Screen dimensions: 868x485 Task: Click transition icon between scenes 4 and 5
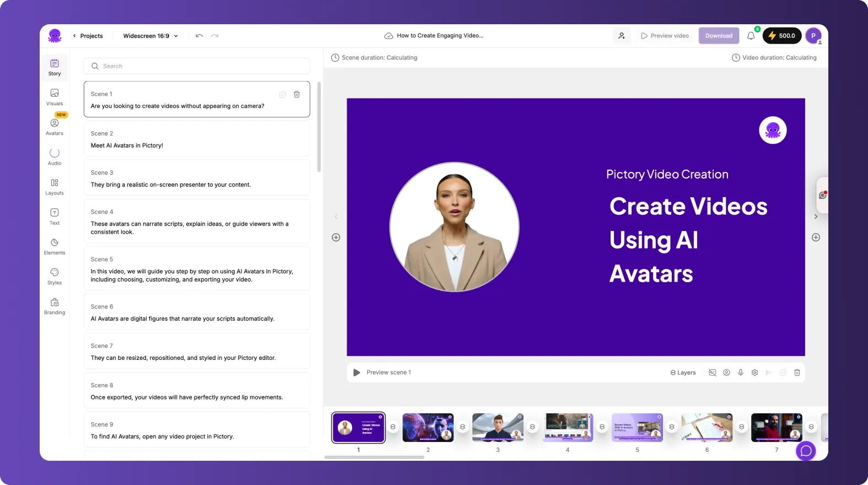click(x=602, y=427)
